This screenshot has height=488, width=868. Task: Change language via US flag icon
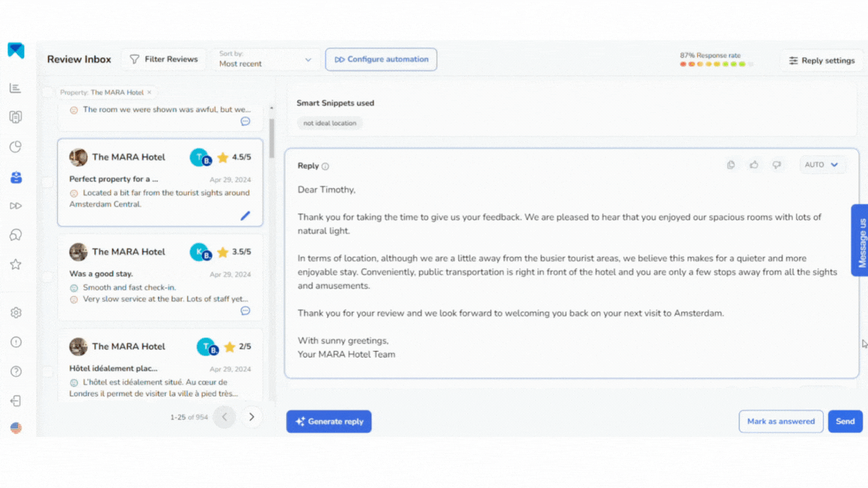tap(16, 429)
